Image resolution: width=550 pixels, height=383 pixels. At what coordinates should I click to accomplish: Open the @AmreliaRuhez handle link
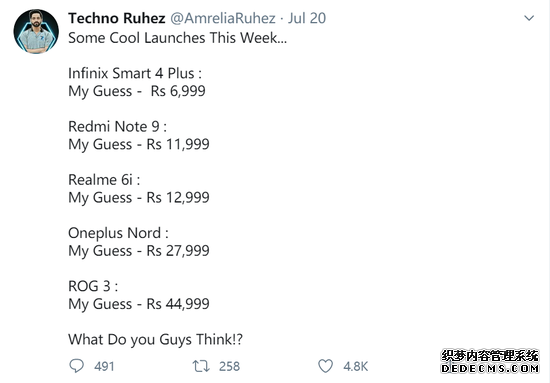click(223, 18)
